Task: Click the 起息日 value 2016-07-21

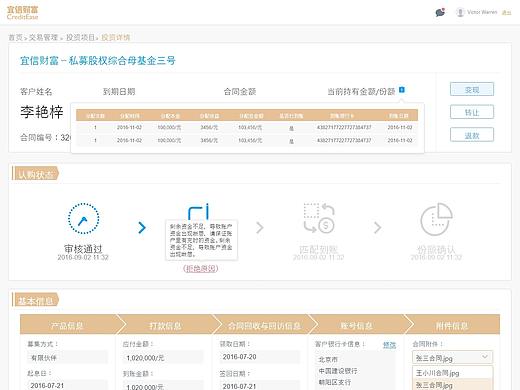Action: [67, 385]
